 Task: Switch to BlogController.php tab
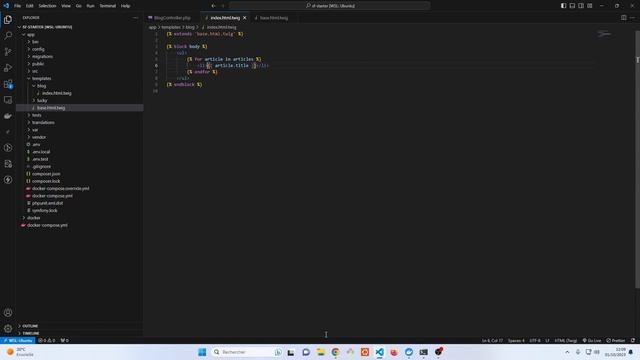(x=172, y=18)
